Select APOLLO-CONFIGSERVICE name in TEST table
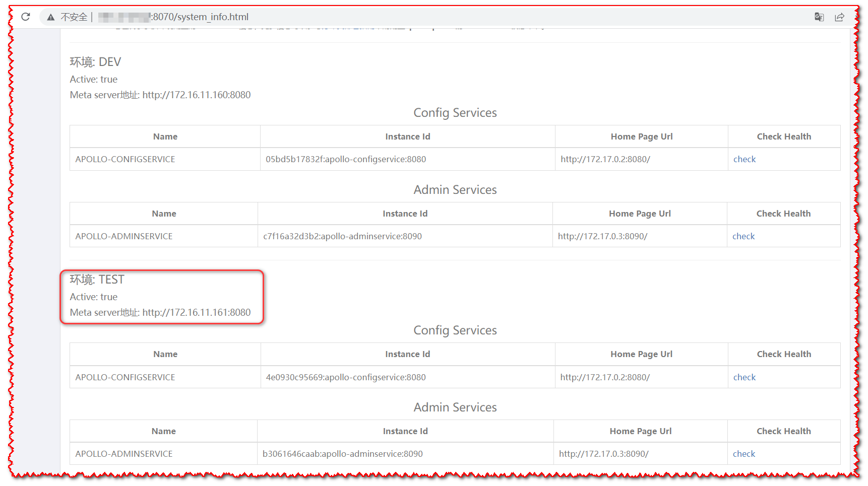The width and height of the screenshot is (868, 486). click(125, 377)
